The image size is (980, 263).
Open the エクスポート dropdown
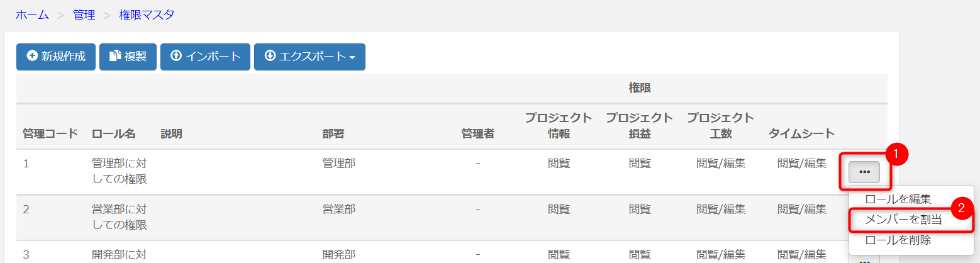[309, 57]
